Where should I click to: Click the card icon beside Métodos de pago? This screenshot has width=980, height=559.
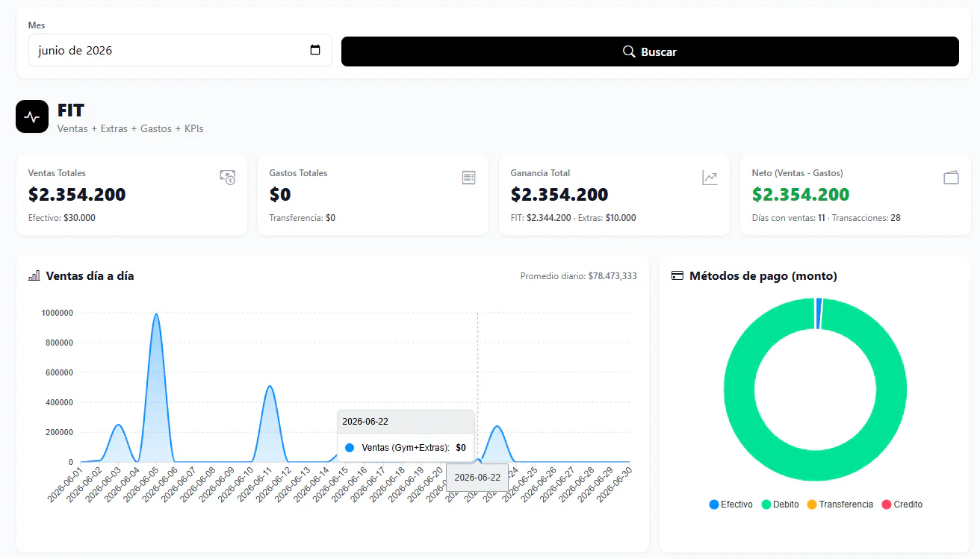(x=677, y=275)
